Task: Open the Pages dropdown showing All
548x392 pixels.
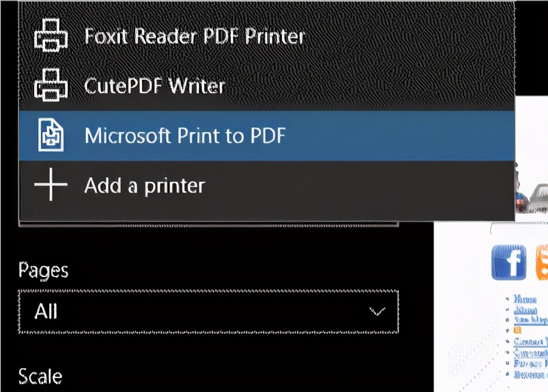Action: coord(209,311)
